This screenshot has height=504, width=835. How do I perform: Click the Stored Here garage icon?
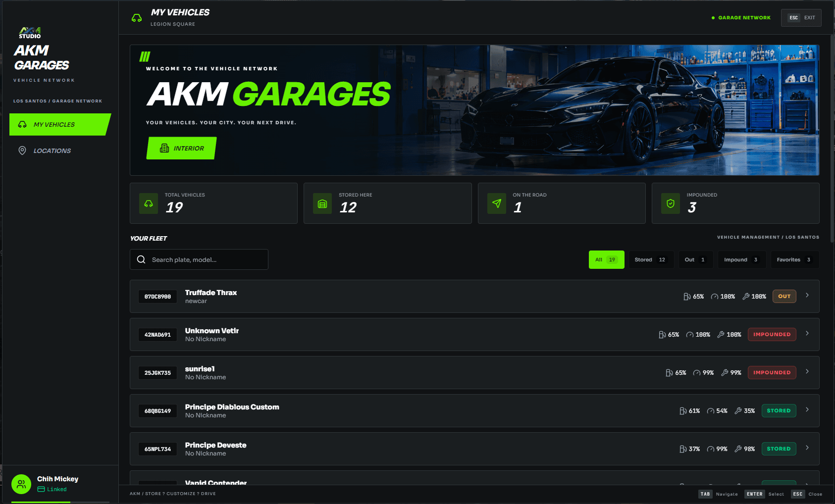[x=322, y=203]
